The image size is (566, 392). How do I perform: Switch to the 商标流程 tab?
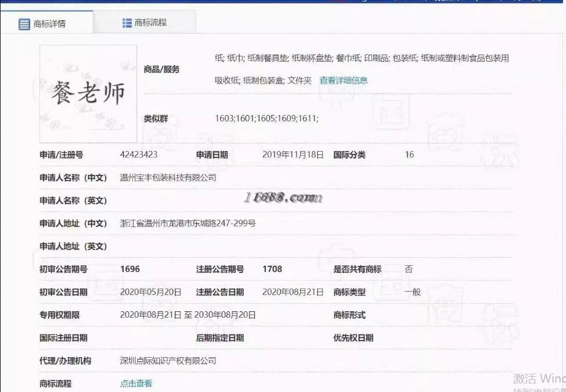pyautogui.click(x=145, y=23)
